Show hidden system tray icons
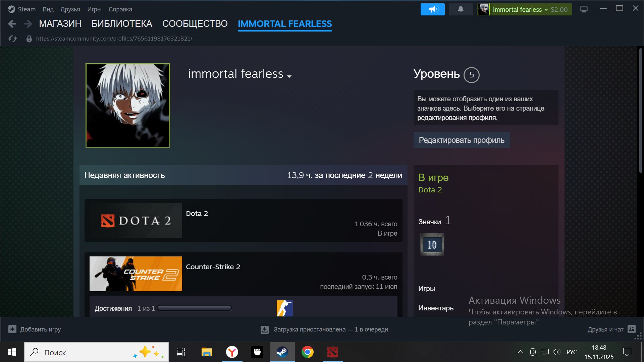Viewport: 644px width, 362px height. pyautogui.click(x=520, y=352)
